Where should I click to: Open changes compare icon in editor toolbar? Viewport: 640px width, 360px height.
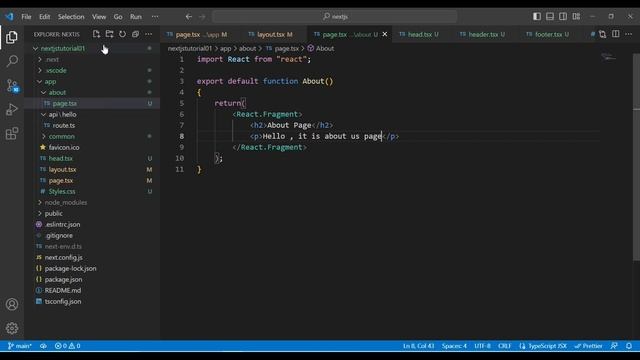(x=602, y=34)
